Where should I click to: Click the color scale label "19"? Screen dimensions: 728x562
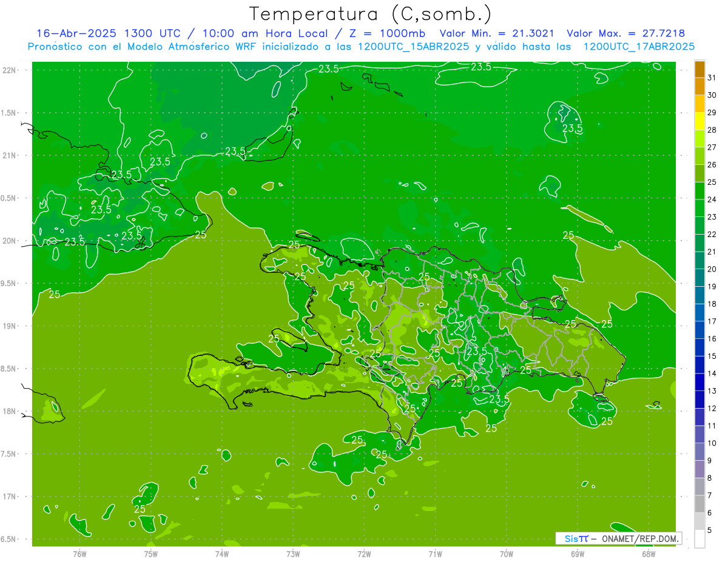712,287
